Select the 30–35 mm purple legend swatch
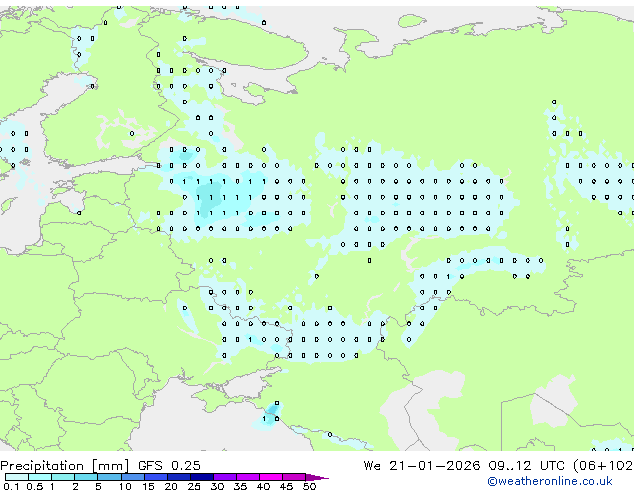 [x=225, y=477]
